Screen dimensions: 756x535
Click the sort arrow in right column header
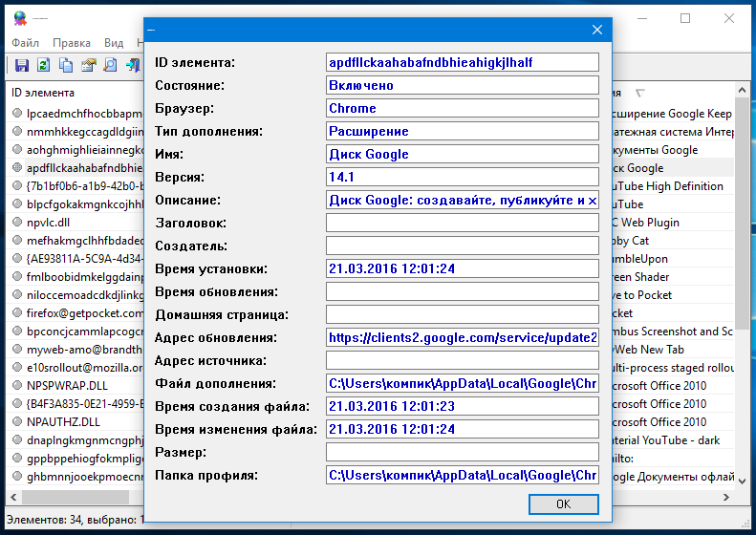[x=639, y=93]
